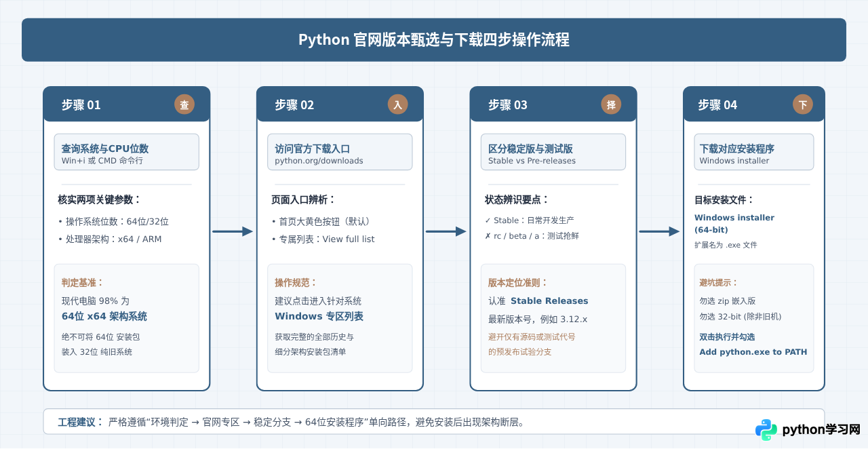Click the title Python 官网版本甄选与下载四步操作流程
The width and height of the screenshot is (868, 449).
tap(434, 39)
